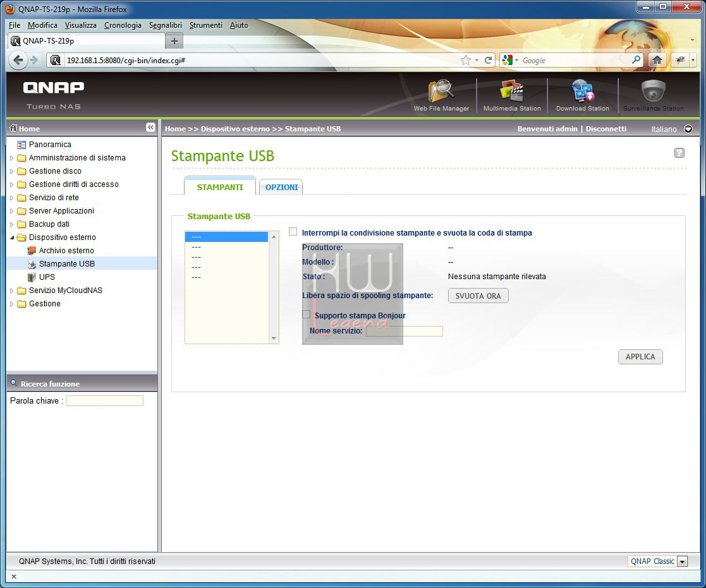Click the site identity icon in address bar

click(56, 60)
